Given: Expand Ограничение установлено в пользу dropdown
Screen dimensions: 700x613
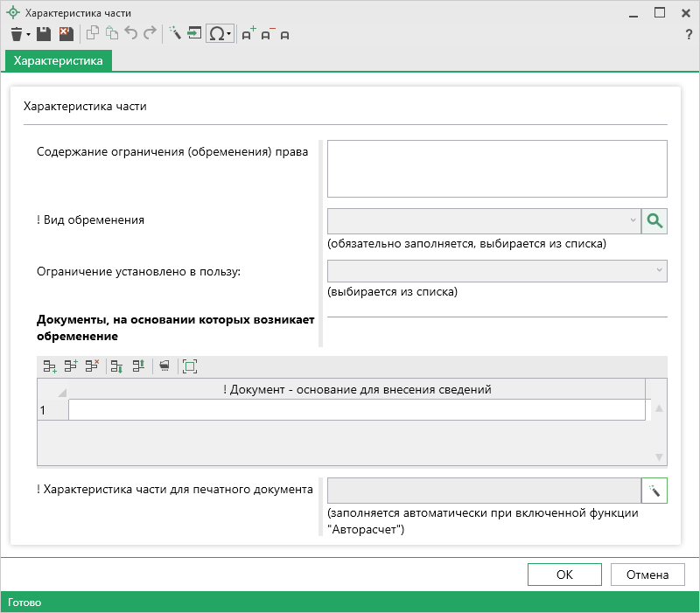Looking at the screenshot, I should point(658,271).
